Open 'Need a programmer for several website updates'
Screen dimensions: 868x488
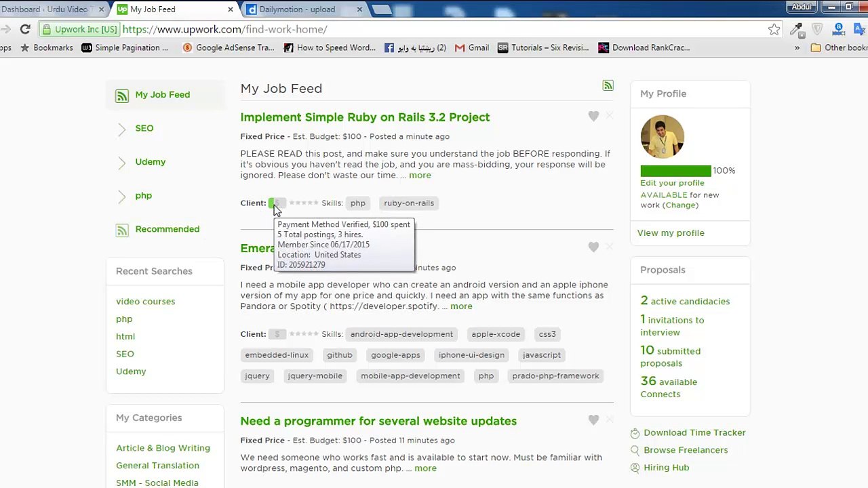378,421
